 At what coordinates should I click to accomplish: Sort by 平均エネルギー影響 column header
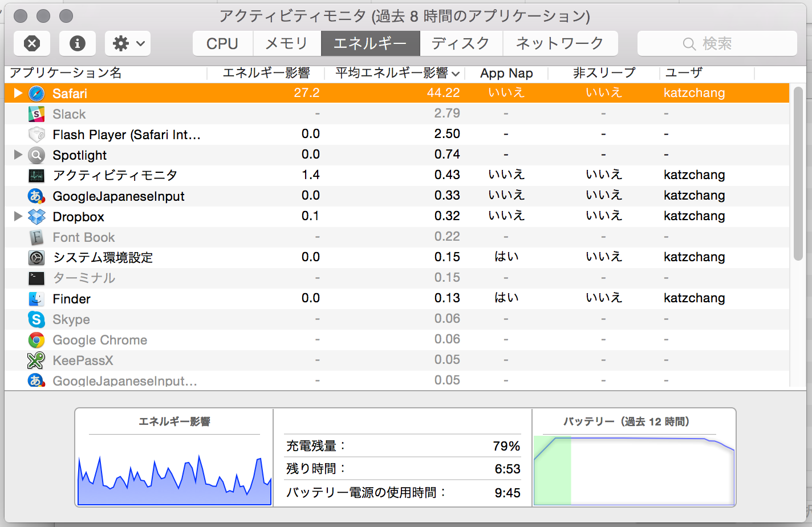coord(395,73)
